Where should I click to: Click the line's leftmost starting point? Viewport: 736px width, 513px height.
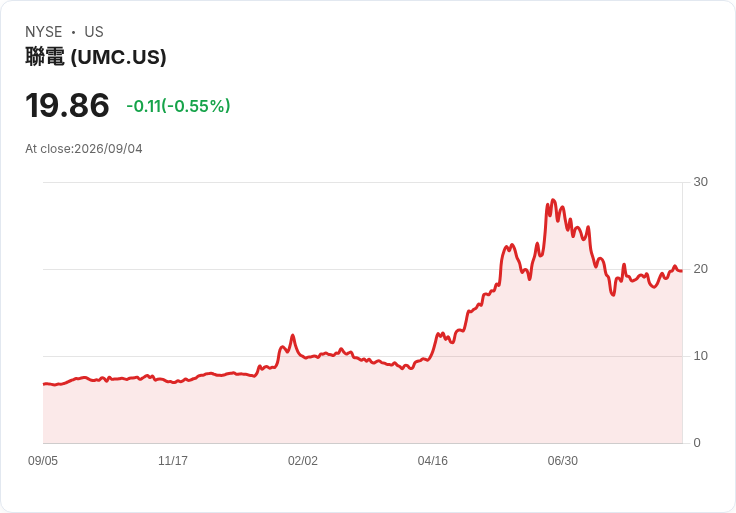click(x=44, y=384)
